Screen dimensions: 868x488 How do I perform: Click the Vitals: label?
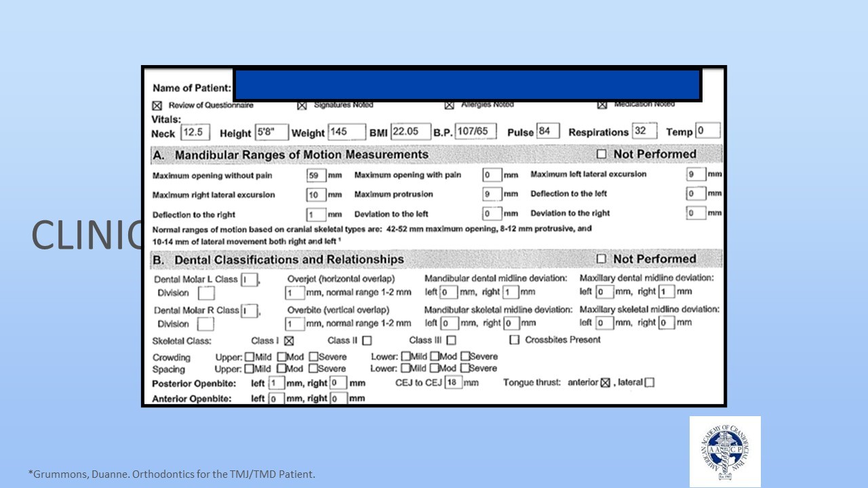(165, 119)
